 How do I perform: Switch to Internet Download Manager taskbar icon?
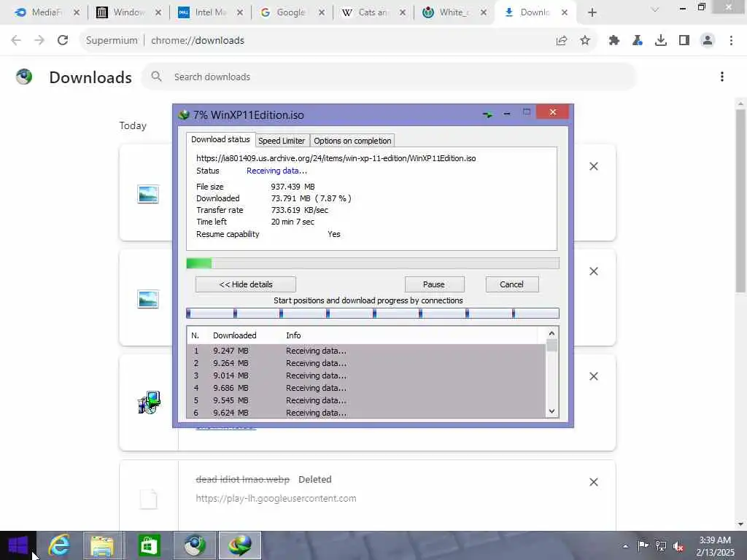[x=239, y=545]
